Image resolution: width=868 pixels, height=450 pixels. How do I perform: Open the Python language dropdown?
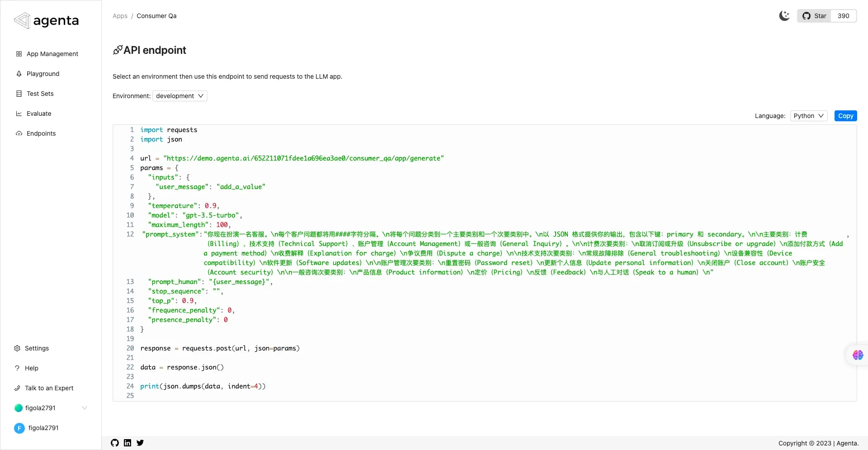click(x=808, y=116)
